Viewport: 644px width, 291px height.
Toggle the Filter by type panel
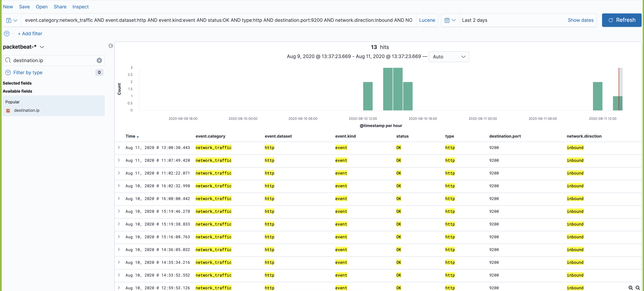point(28,72)
